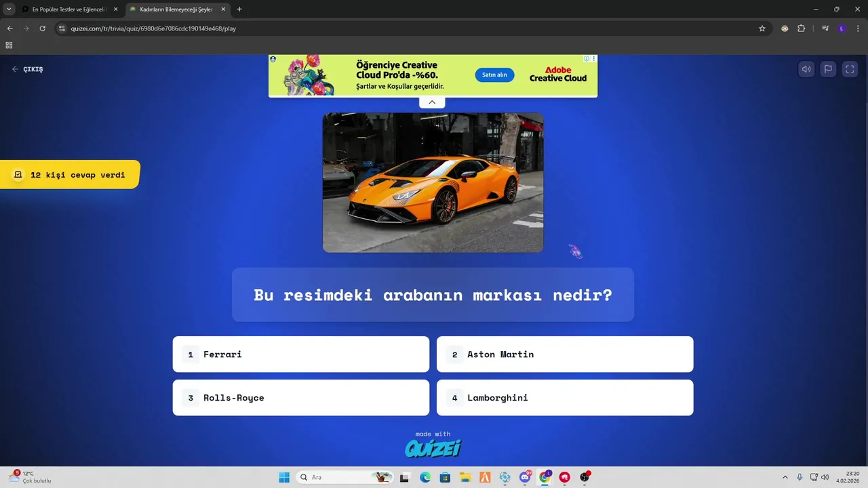Open network settings from tray
Screen dimensions: 868x488
coord(814,477)
